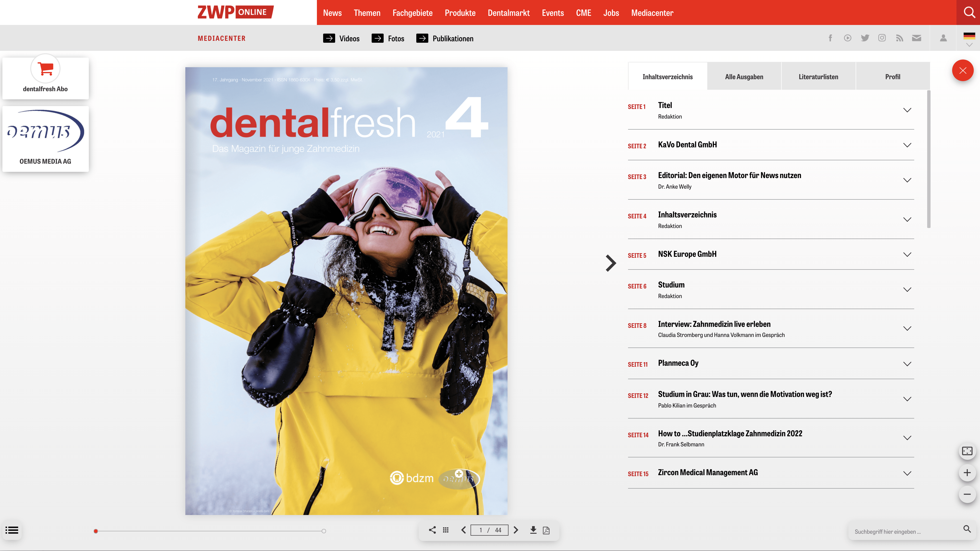Open the PDF file icon
The height and width of the screenshot is (551, 980).
pos(546,530)
